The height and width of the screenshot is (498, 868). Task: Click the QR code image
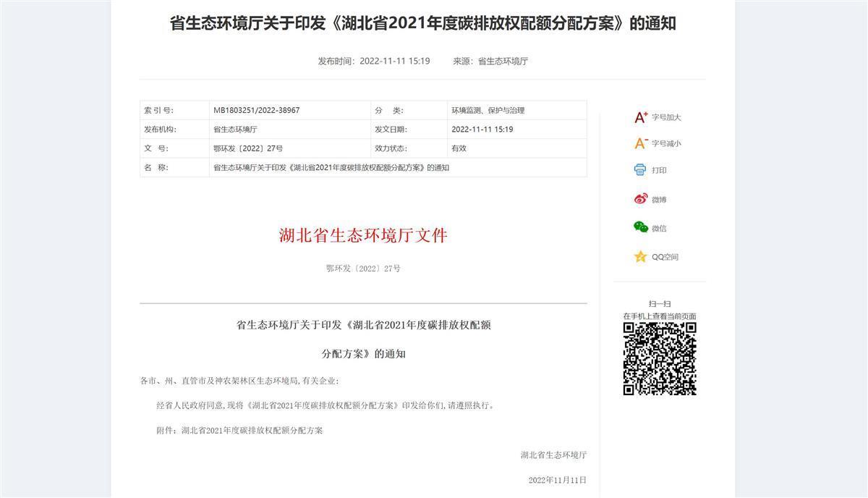point(660,359)
